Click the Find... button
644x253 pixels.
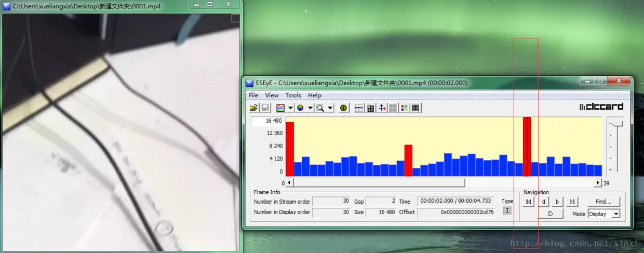(x=604, y=202)
